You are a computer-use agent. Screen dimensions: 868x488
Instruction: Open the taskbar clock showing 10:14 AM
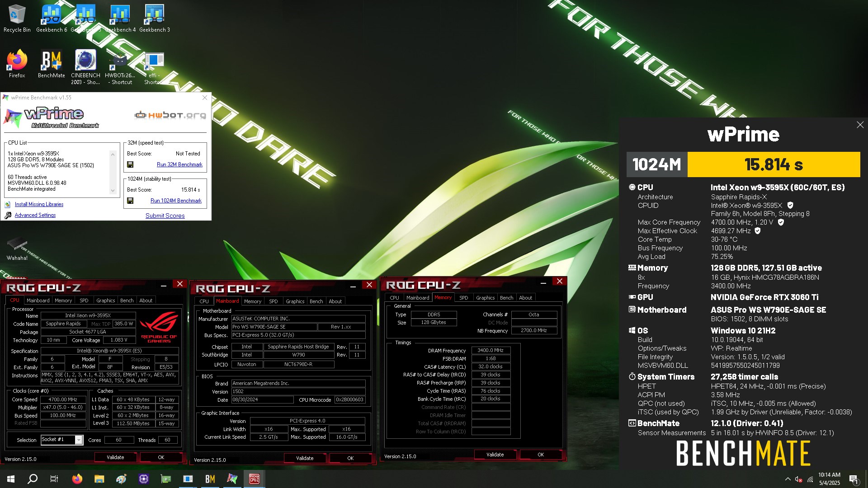click(x=829, y=479)
